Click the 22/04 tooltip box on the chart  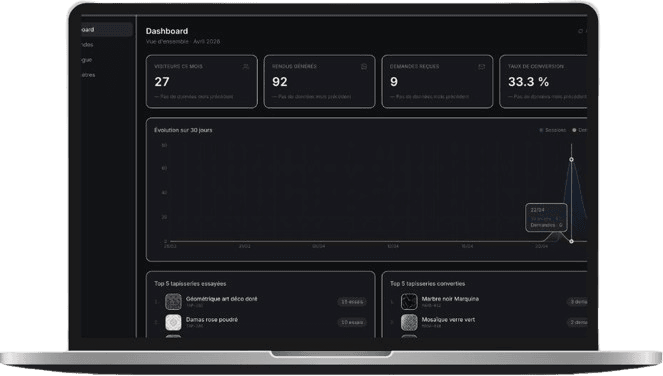click(546, 217)
